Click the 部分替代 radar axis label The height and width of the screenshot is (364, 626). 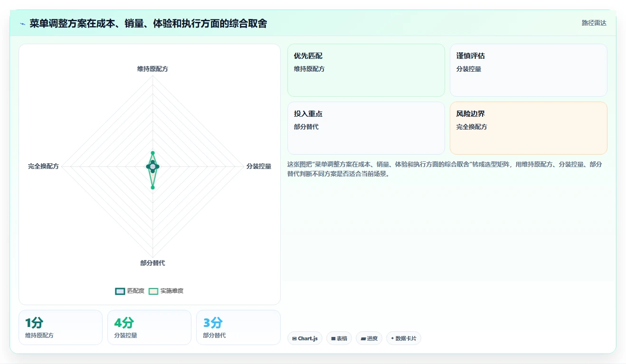coord(152,263)
